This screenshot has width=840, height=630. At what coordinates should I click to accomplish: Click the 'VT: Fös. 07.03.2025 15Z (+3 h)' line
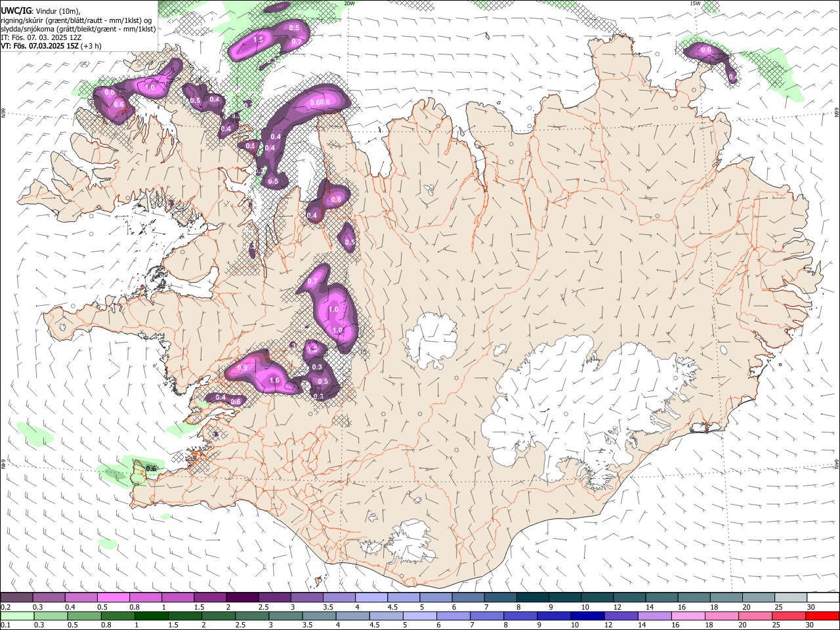click(x=51, y=46)
